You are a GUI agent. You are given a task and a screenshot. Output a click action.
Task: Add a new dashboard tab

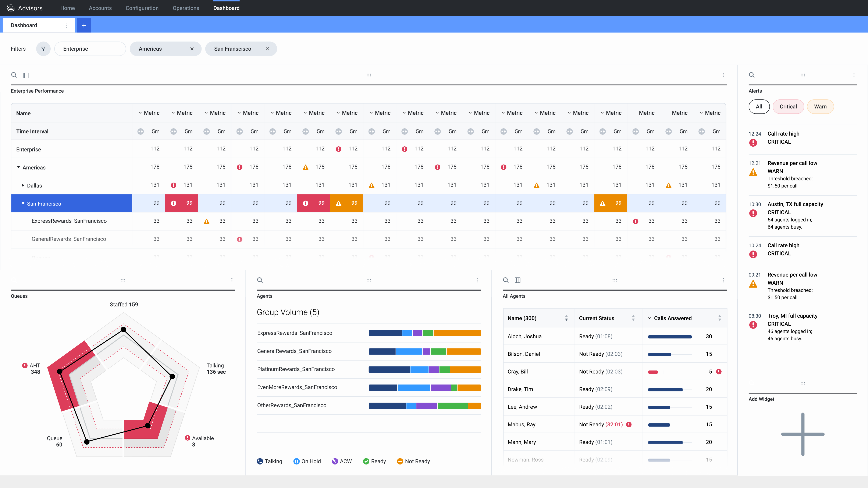[84, 26]
